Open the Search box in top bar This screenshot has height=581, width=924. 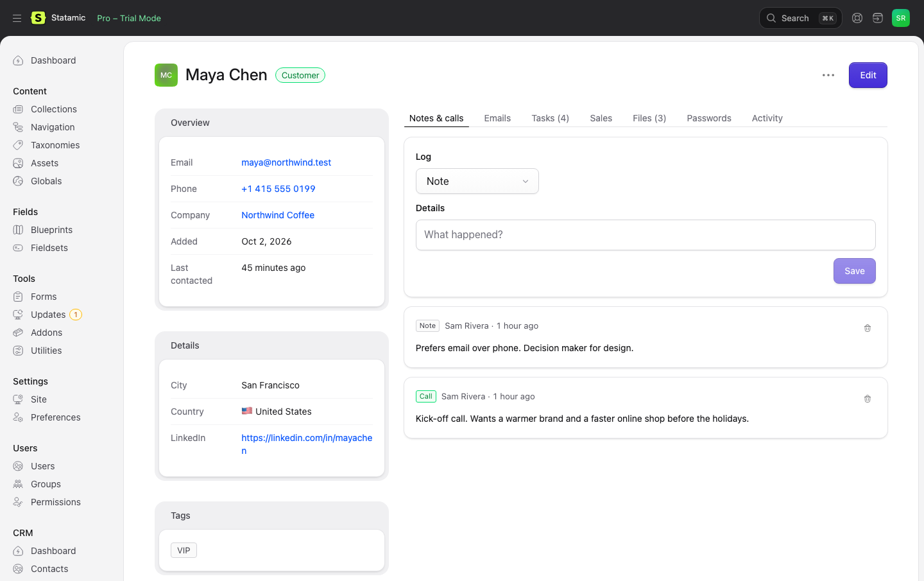801,18
